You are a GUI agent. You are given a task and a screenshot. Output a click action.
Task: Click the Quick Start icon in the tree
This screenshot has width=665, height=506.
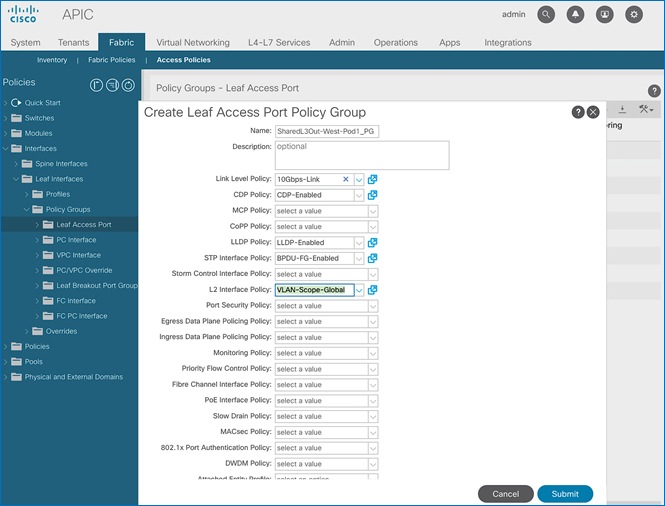[16, 103]
